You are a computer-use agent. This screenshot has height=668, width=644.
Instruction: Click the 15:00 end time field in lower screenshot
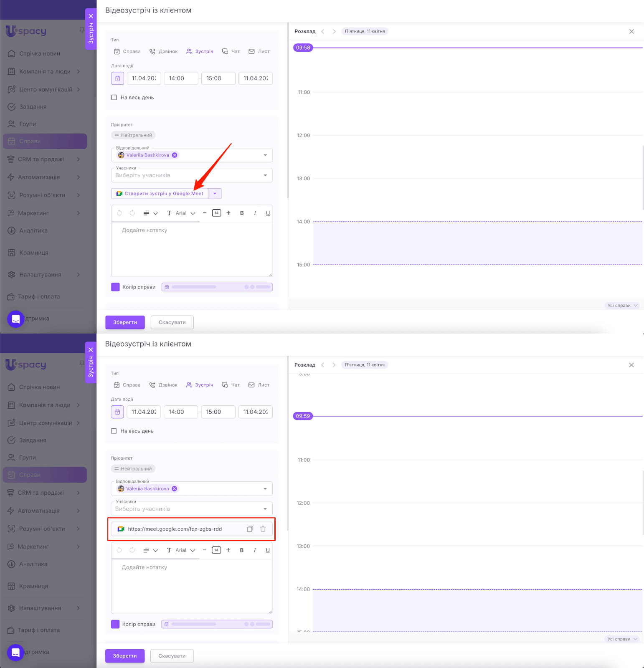(218, 412)
